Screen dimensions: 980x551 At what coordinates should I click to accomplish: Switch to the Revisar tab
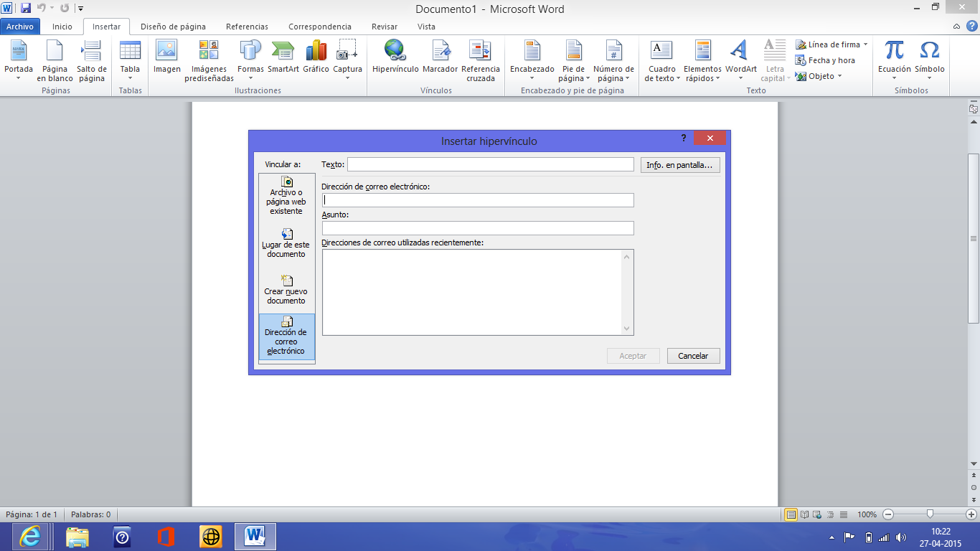pyautogui.click(x=385, y=27)
